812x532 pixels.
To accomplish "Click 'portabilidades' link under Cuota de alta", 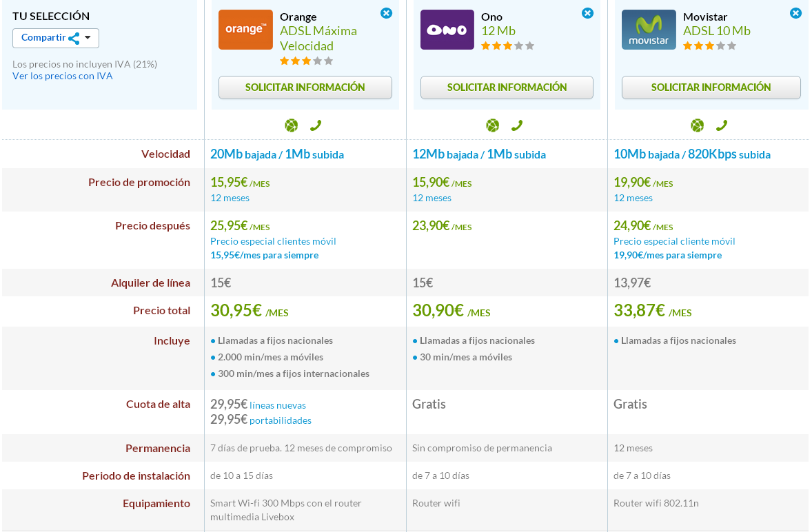I will 280,420.
